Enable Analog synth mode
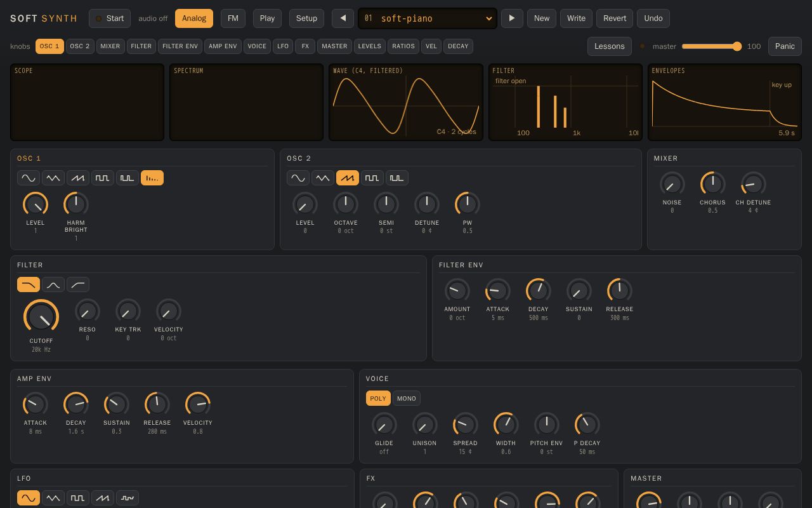 194,18
